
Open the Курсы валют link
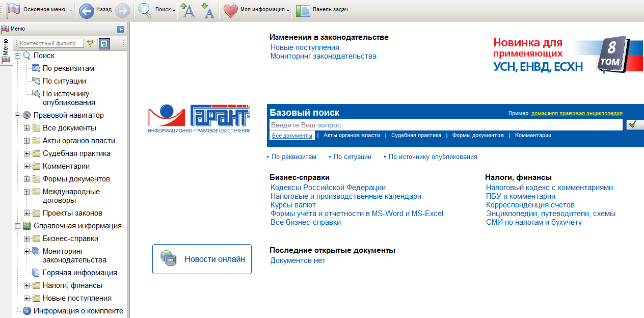(x=293, y=205)
